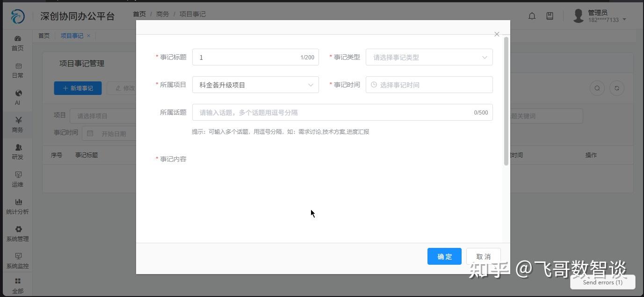This screenshot has height=297, width=644.
Task: Switch to the 研发 section icon
Action: tap(17, 152)
